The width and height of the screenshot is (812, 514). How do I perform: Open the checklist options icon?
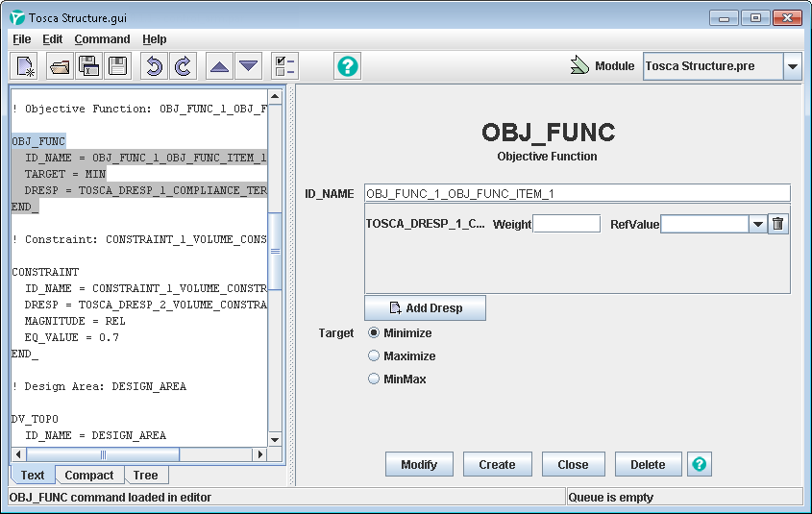click(x=284, y=66)
